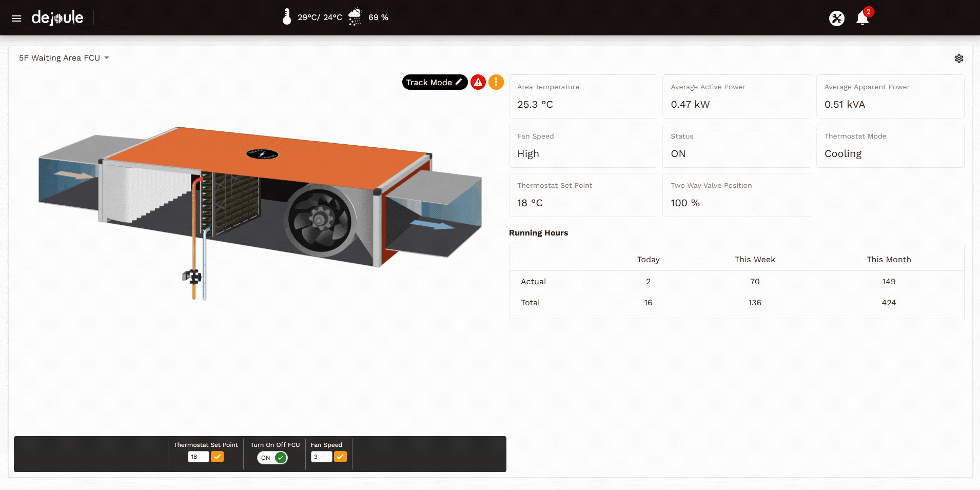
Task: Open the notifications bell
Action: [x=863, y=18]
